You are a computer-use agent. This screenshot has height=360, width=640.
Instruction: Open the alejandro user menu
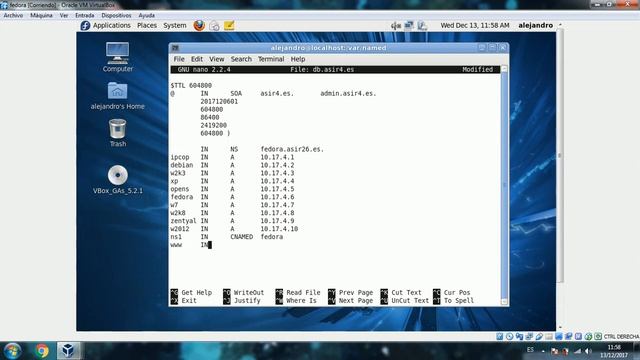(x=536, y=25)
